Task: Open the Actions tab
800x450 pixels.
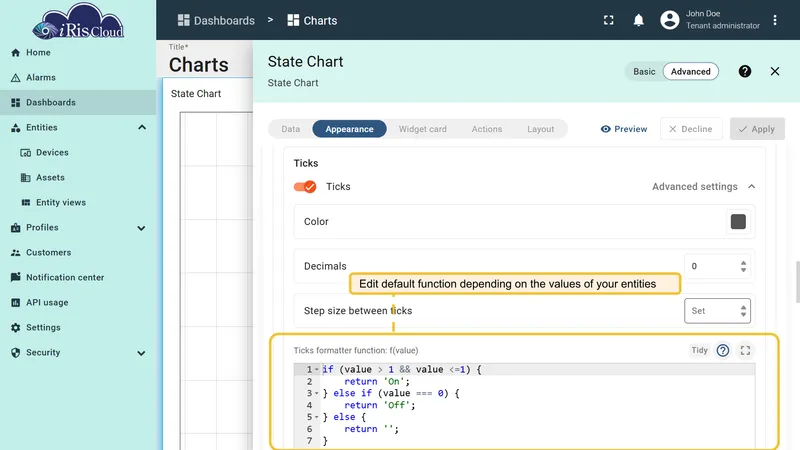Action: (x=487, y=129)
